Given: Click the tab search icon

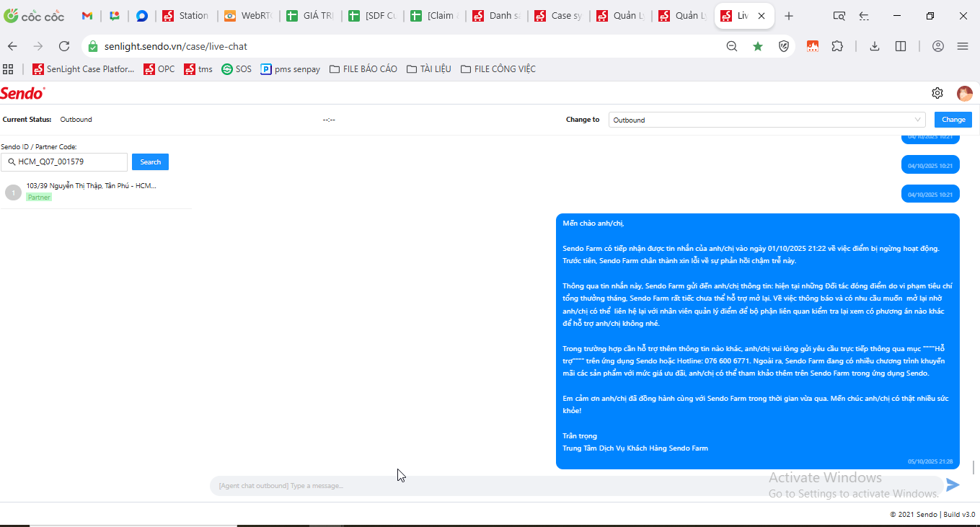Looking at the screenshot, I should coord(839,16).
